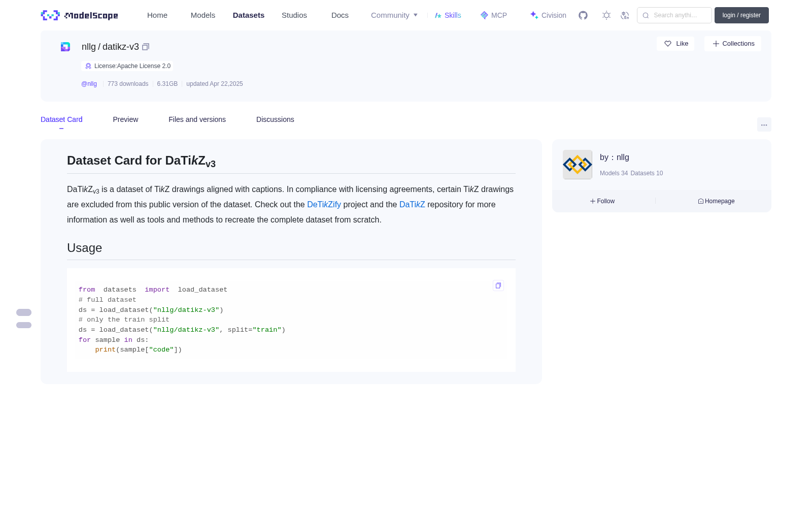Click the dataset cube icon
Screen dimensions: 812x508
[x=65, y=47]
